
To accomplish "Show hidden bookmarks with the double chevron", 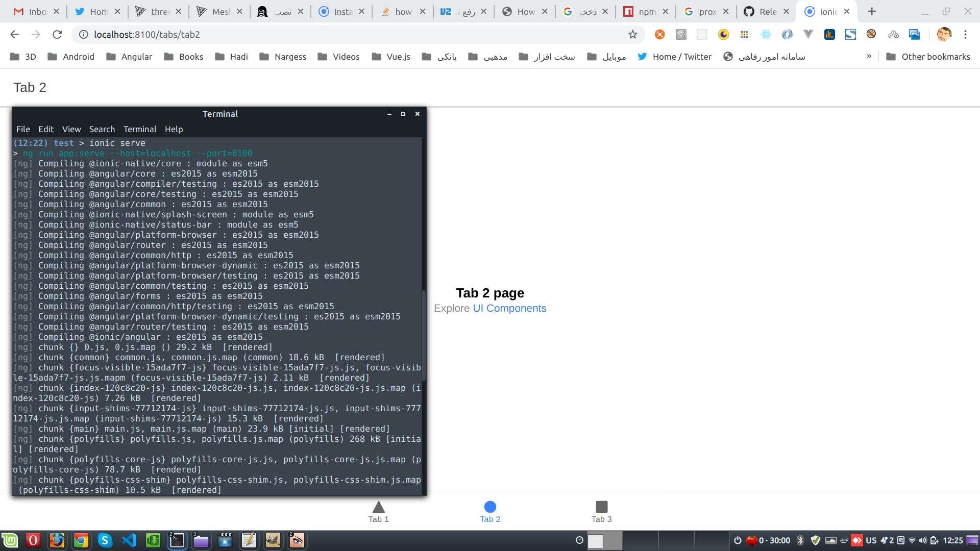I will pos(869,56).
